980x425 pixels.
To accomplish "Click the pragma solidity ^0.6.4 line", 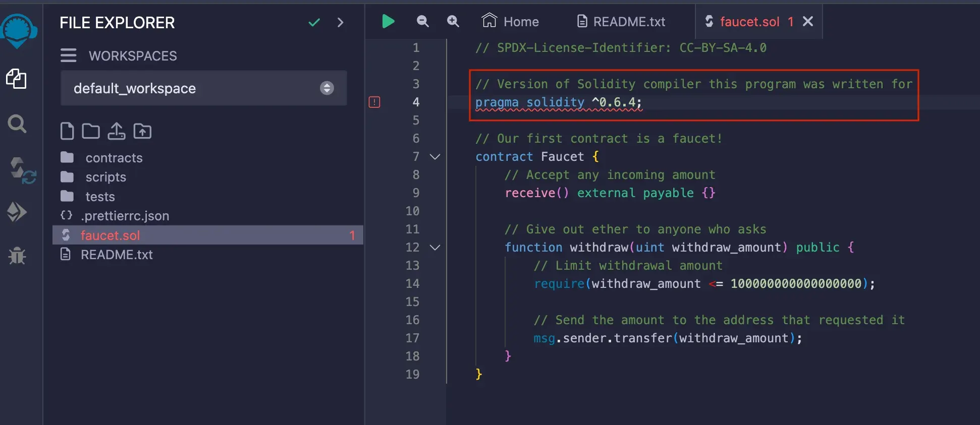I will coord(559,102).
